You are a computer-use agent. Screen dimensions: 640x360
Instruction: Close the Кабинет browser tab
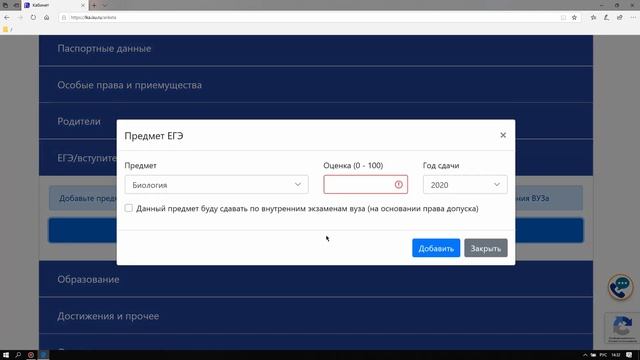click(83, 5)
